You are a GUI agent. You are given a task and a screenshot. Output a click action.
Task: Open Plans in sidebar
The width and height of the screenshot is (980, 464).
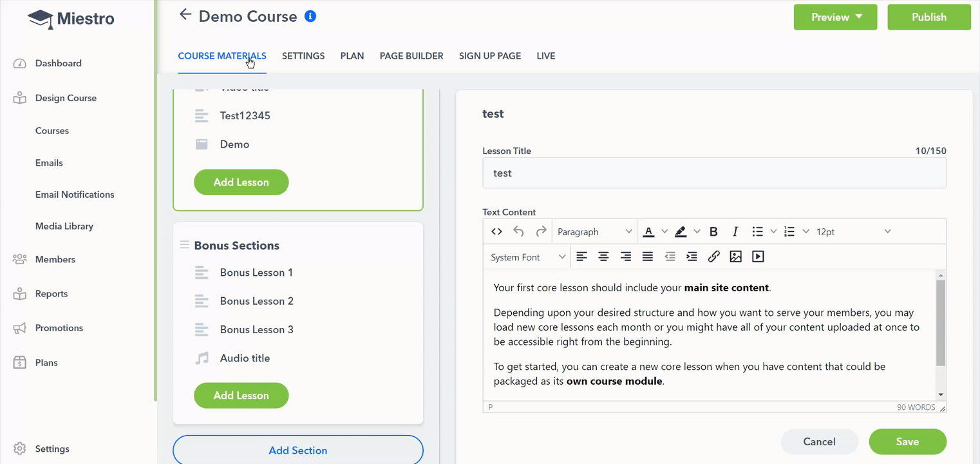tap(46, 363)
